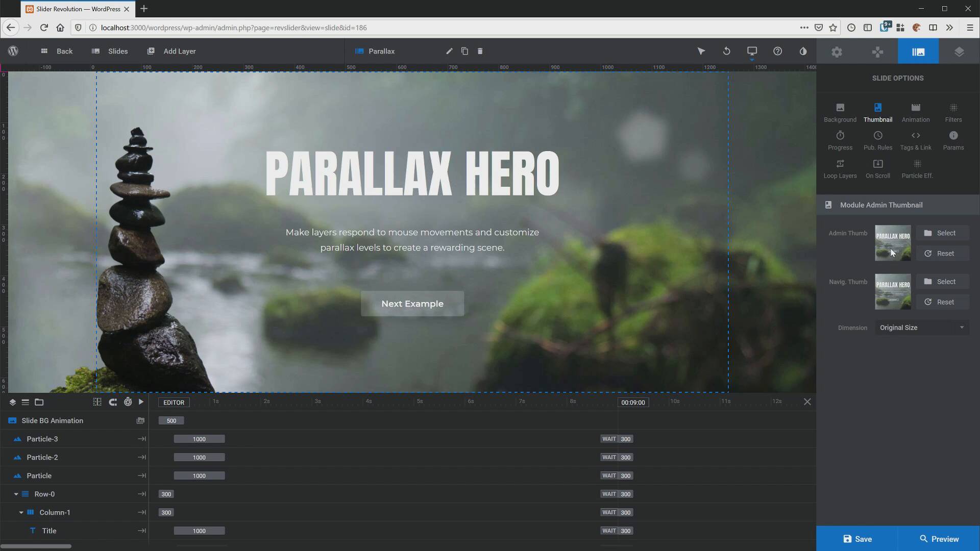Image resolution: width=980 pixels, height=551 pixels.
Task: Expand the Row-0 layer group
Action: tap(15, 494)
